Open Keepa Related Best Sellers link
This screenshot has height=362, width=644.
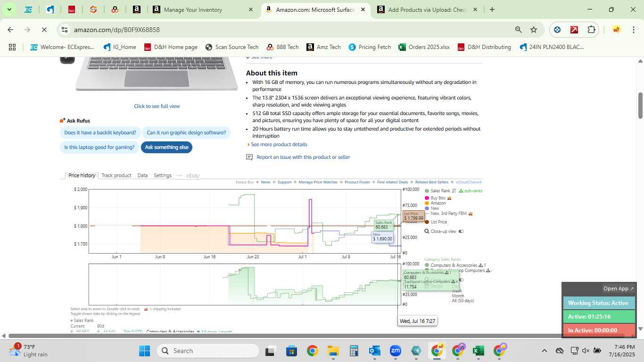[x=431, y=182]
